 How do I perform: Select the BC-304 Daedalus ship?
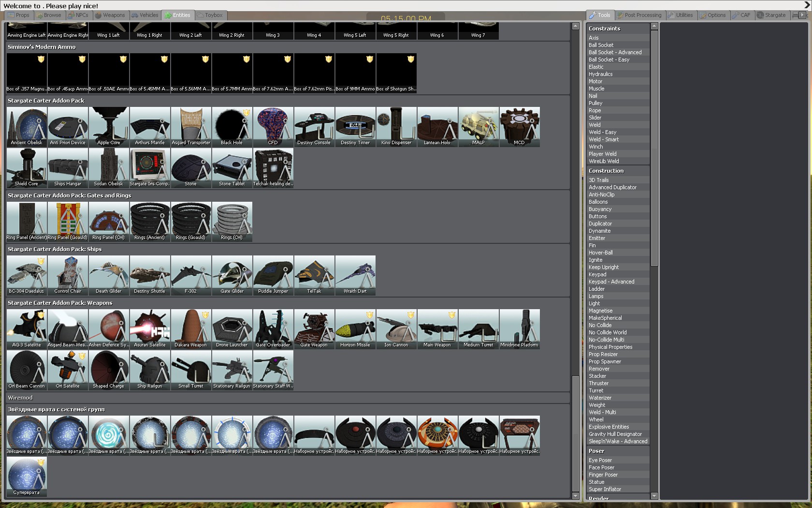click(x=27, y=274)
